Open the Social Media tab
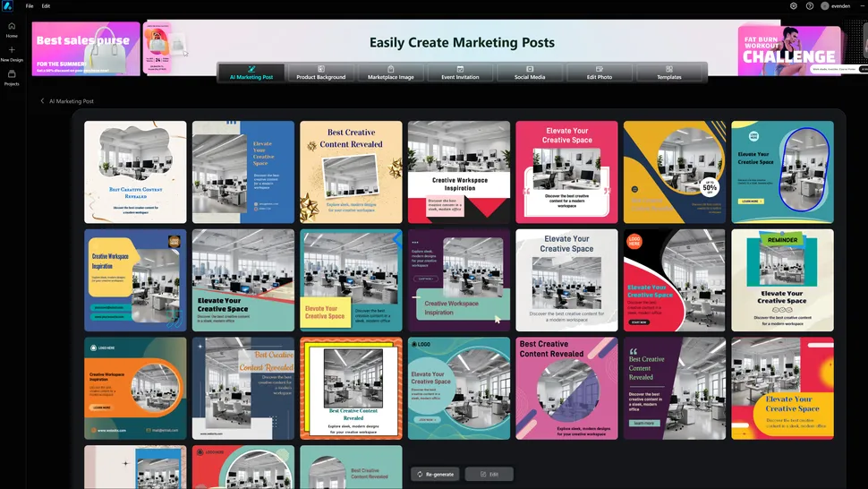Viewport: 868px width, 489px height. pyautogui.click(x=530, y=73)
